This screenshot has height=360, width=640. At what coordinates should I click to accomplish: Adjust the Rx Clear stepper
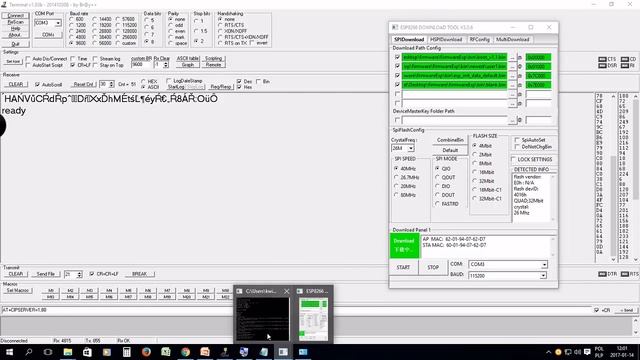pos(166,64)
